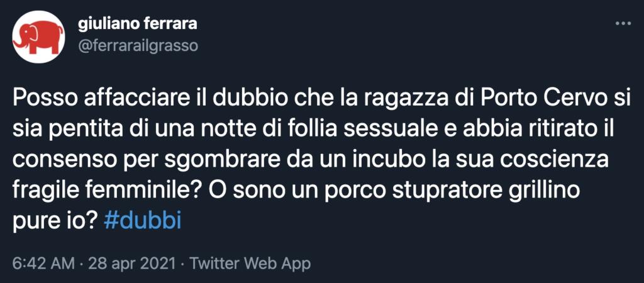This screenshot has width=644, height=283.
Task: Open the #dubbi hashtag
Action: pos(142,222)
